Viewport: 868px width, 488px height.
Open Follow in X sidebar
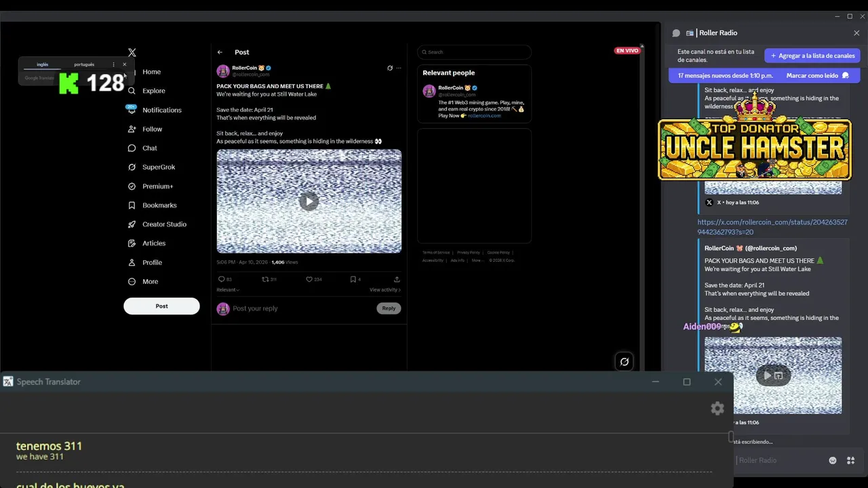[152, 129]
